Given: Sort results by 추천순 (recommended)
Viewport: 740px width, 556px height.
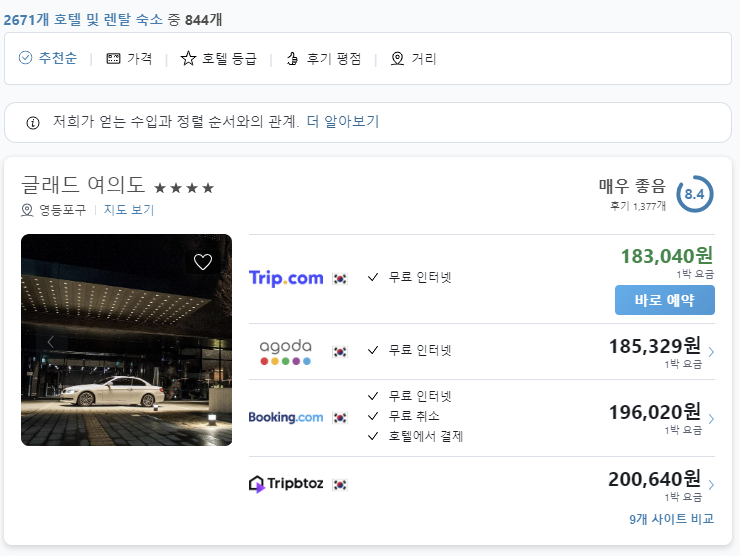Looking at the screenshot, I should [x=48, y=58].
